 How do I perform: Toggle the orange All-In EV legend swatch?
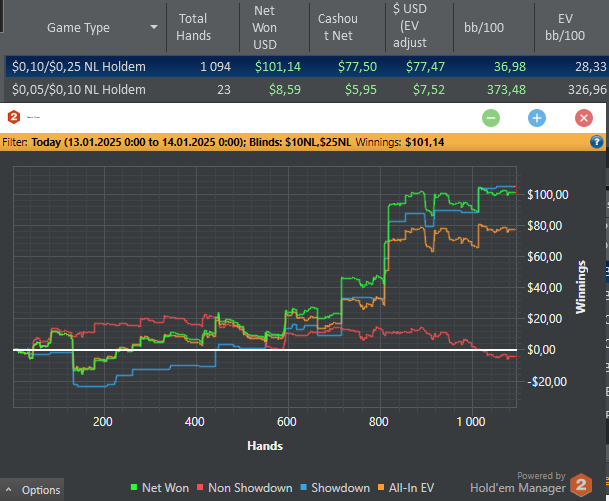pos(381,487)
